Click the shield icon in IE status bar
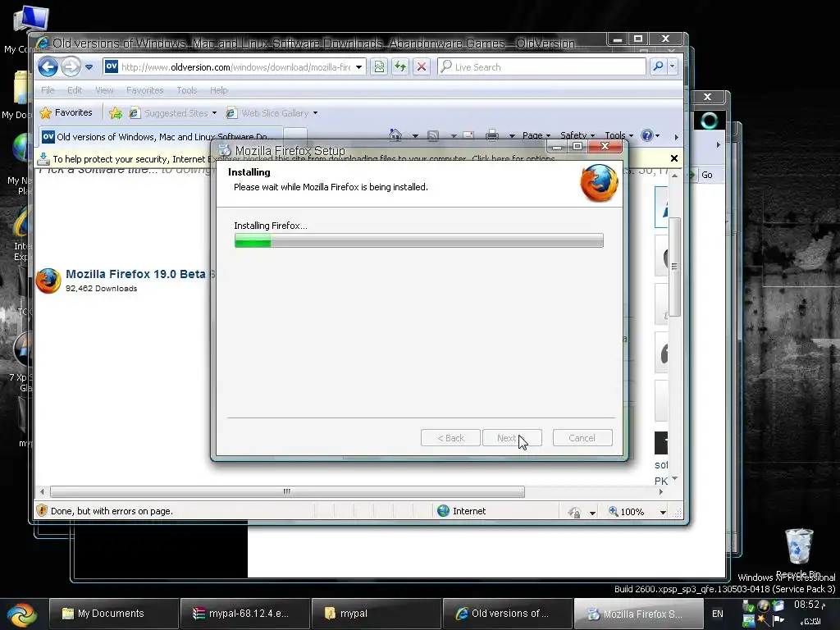 (42, 510)
